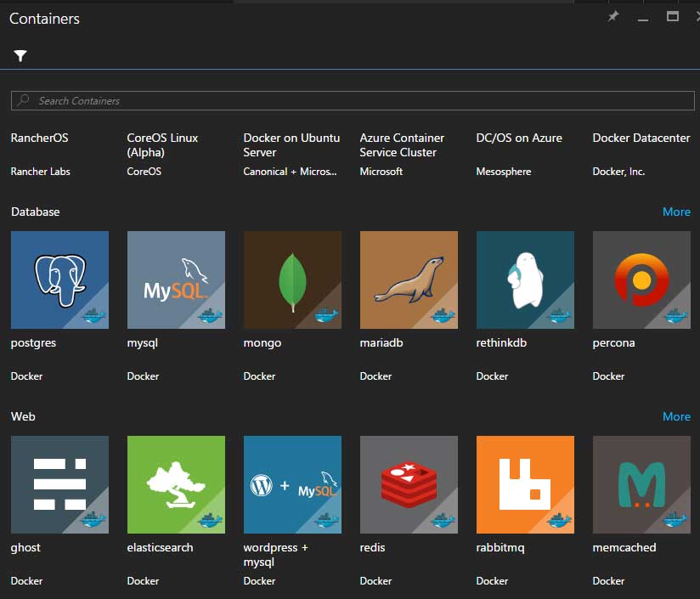Image resolution: width=700 pixels, height=599 pixels.
Task: Click More link in Web section
Action: (x=676, y=416)
